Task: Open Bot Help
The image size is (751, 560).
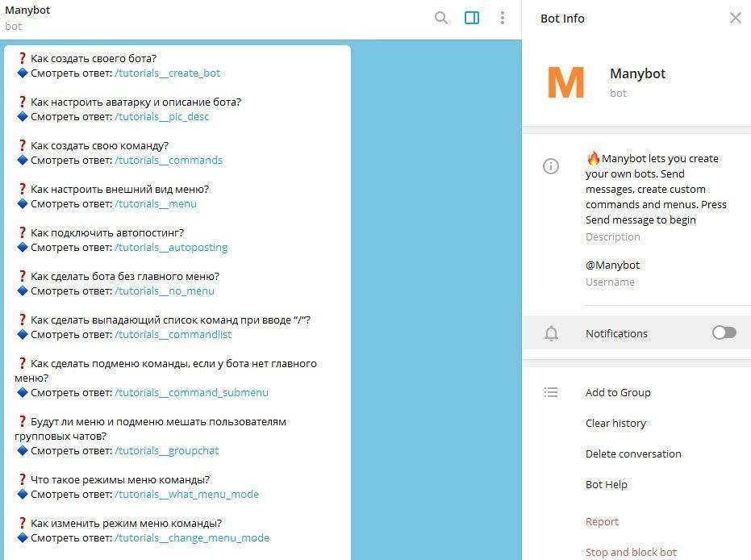Action: tap(606, 485)
